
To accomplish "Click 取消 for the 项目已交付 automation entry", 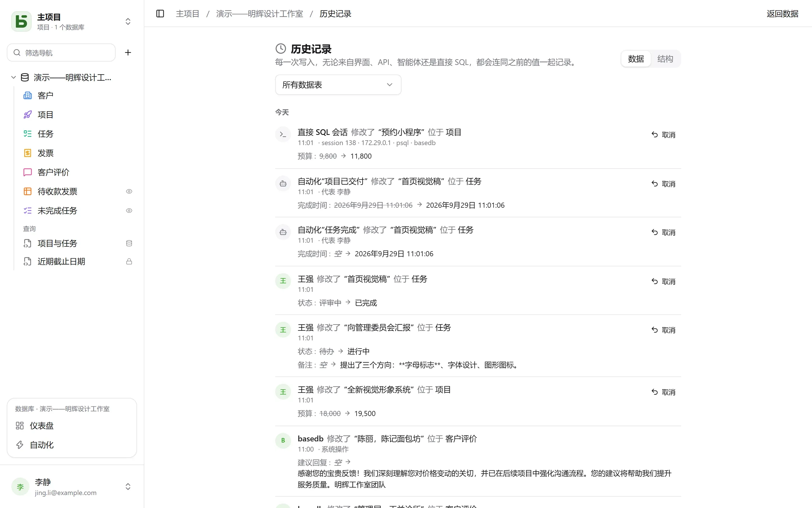I will 663,184.
